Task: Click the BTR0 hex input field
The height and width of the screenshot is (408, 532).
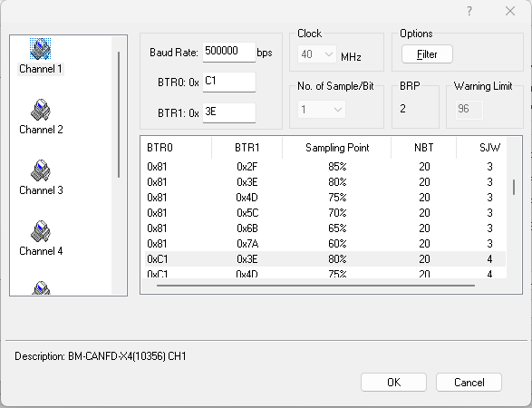Action: (229, 82)
